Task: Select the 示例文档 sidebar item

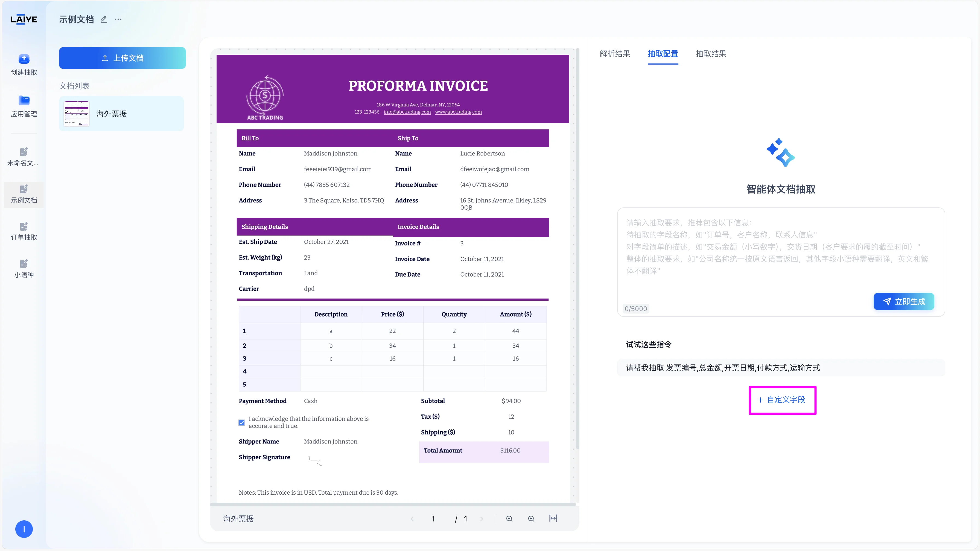Action: [x=24, y=195]
